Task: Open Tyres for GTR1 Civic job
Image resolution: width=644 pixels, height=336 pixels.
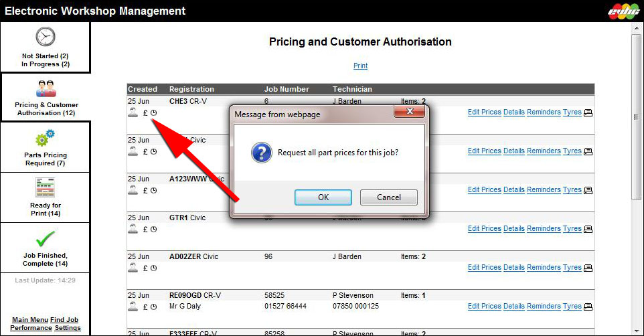Action: [x=572, y=228]
